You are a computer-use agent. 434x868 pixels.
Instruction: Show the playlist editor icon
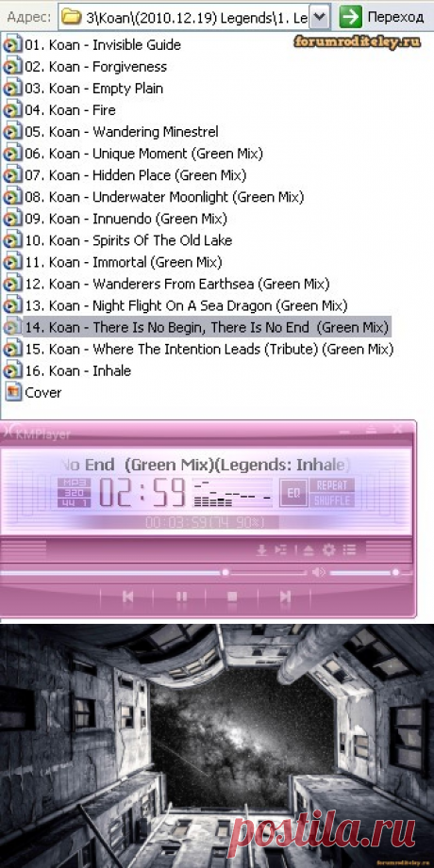tap(349, 549)
